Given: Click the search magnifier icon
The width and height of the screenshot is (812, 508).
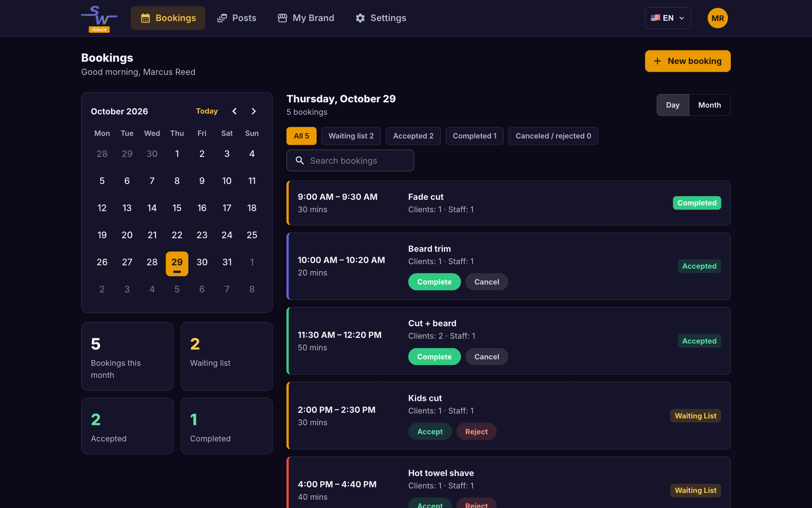Looking at the screenshot, I should point(300,160).
